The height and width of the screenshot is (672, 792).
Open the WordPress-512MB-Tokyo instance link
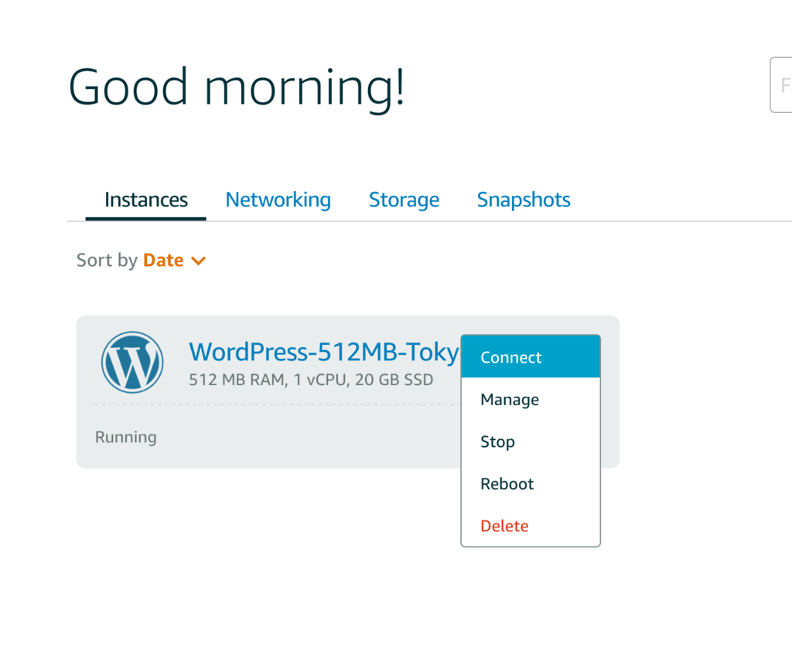pos(324,352)
